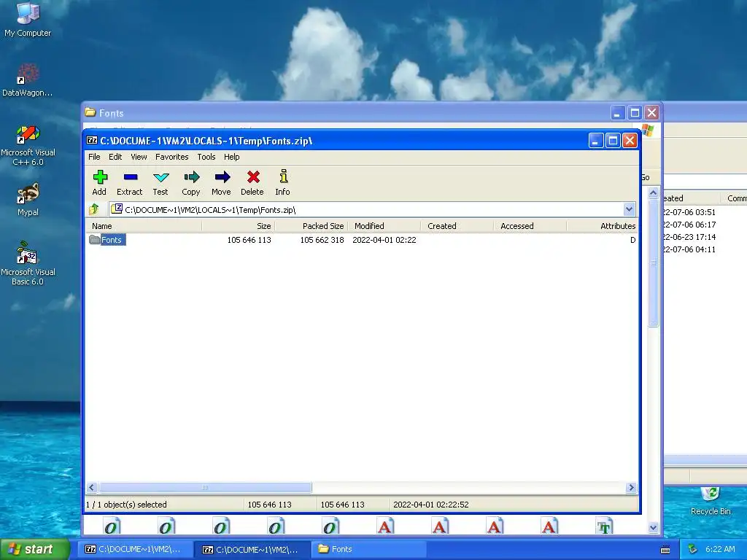The image size is (747, 560).
Task: Click the archive path address field
Action: [366, 209]
